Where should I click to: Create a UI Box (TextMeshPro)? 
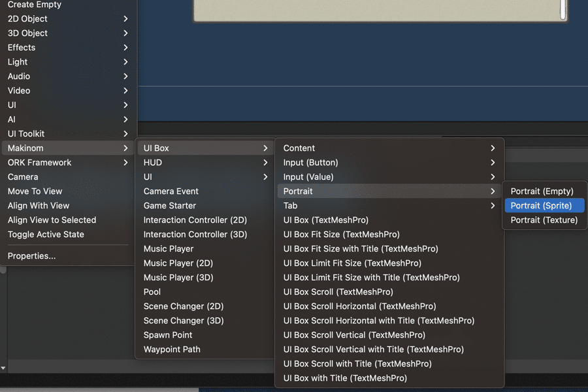pos(389,220)
